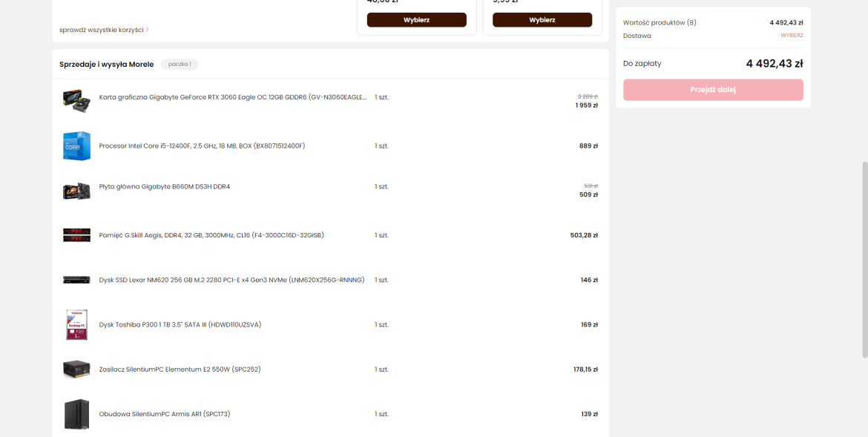The image size is (868, 437).
Task: Open the Karta graficzna Gigabyte GeForce RTX 3060 product link
Action: click(x=232, y=97)
